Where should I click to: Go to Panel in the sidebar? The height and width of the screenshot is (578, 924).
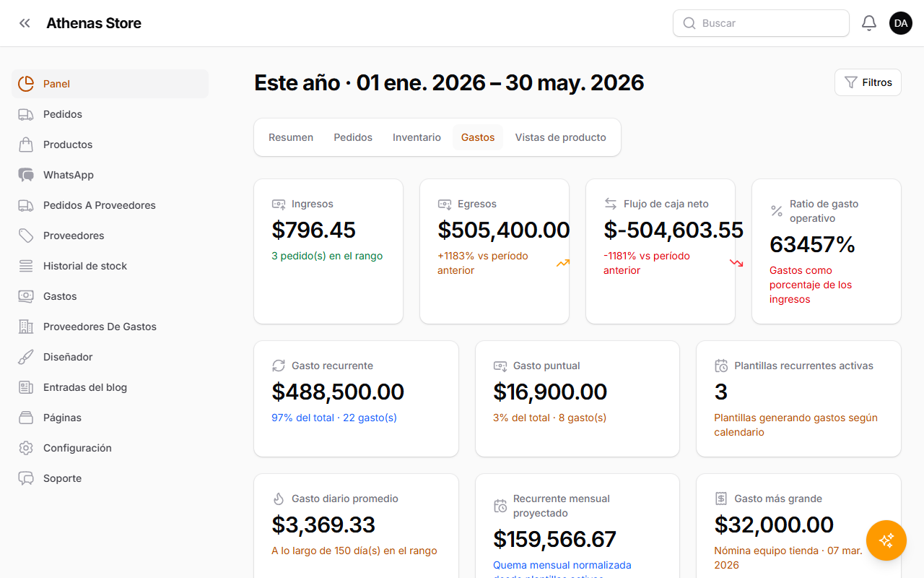110,84
